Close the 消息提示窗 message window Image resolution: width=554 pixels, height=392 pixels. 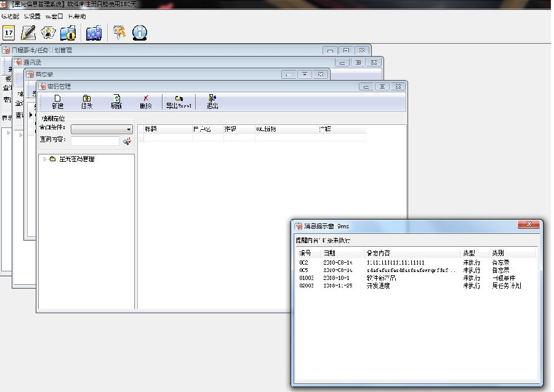529,224
